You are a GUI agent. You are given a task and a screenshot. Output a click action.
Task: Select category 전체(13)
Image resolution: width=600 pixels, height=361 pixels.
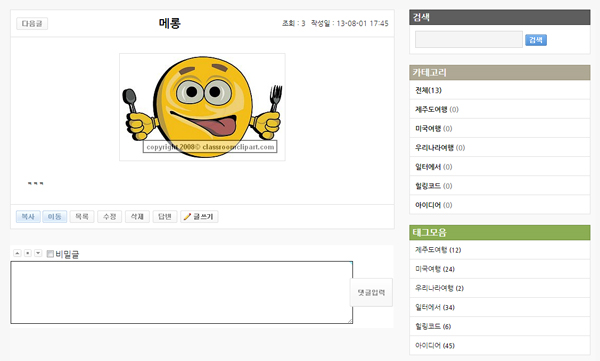(428, 90)
